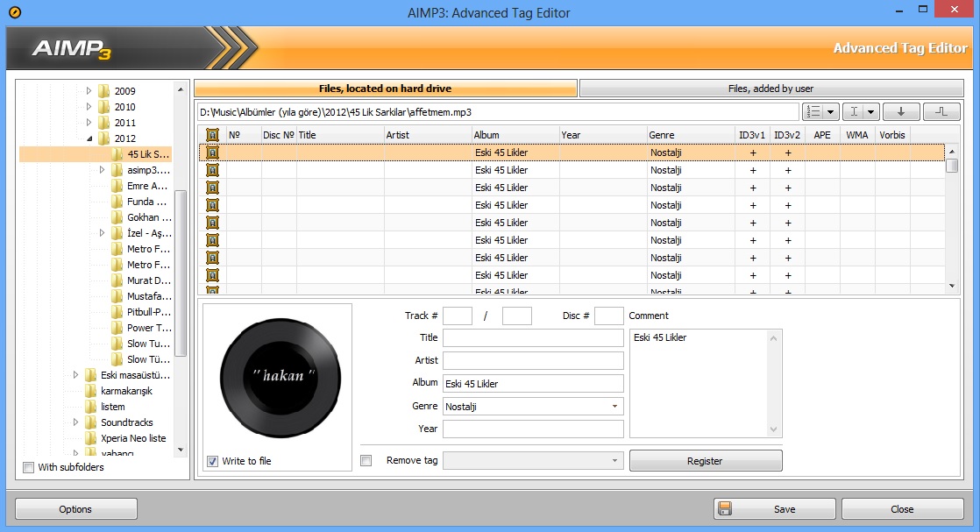The height and width of the screenshot is (532, 980).
Task: Click the rename cursor icon button
Action: (x=854, y=112)
